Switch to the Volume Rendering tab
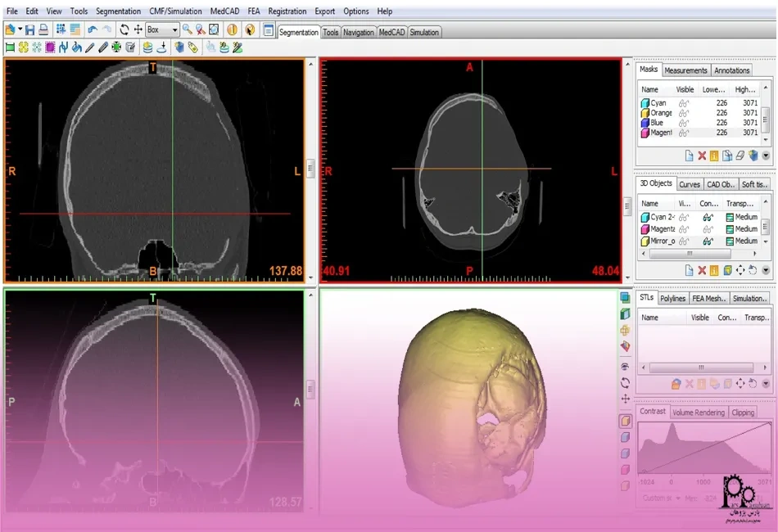The width and height of the screenshot is (778, 532). point(698,413)
